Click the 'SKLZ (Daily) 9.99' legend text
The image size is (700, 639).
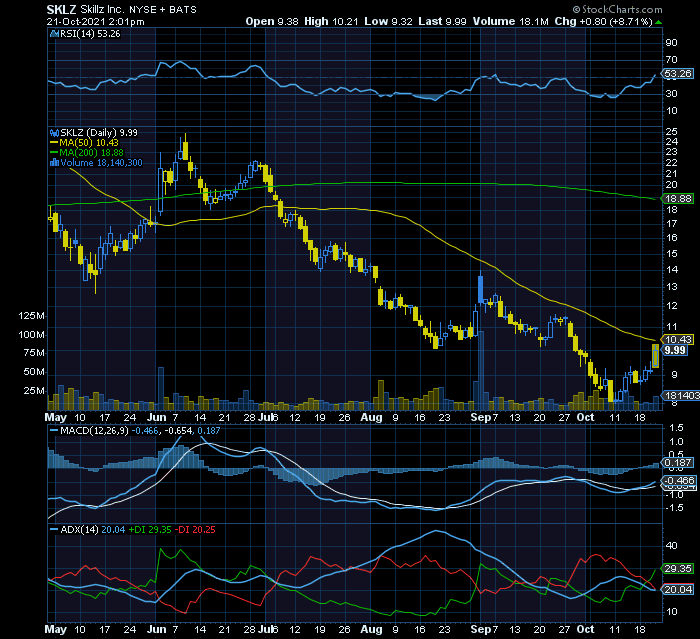tap(99, 133)
